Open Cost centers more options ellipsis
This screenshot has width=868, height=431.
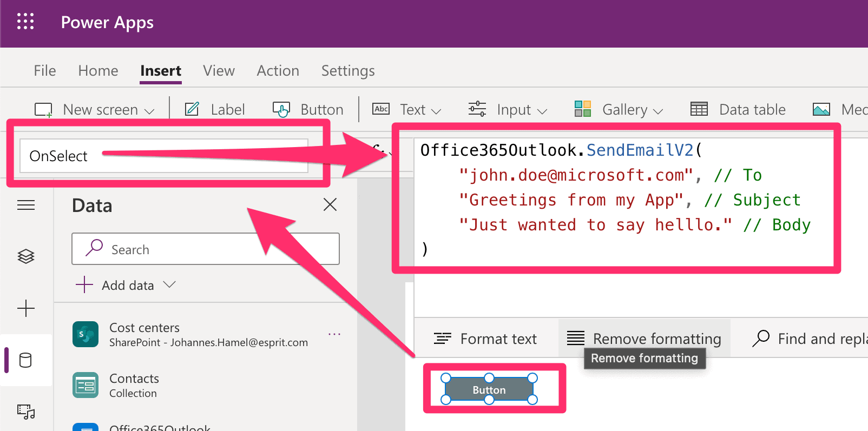[x=334, y=334]
